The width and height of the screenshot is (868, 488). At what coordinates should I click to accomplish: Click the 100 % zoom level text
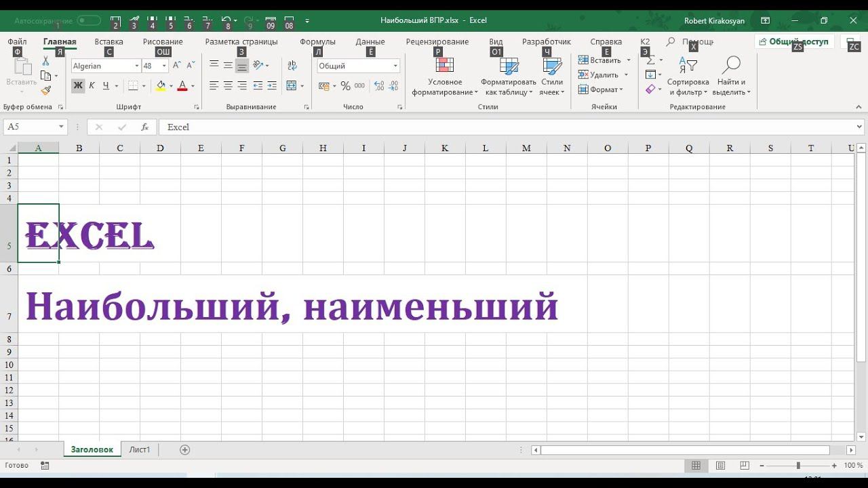click(x=853, y=466)
